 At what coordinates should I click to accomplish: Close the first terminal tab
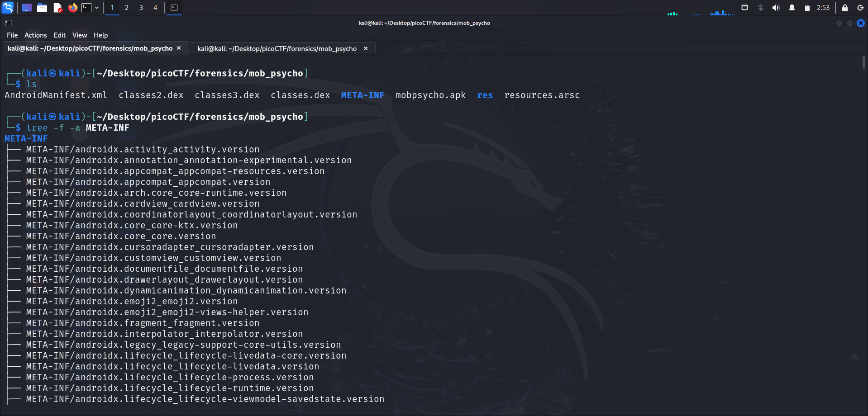[x=179, y=48]
